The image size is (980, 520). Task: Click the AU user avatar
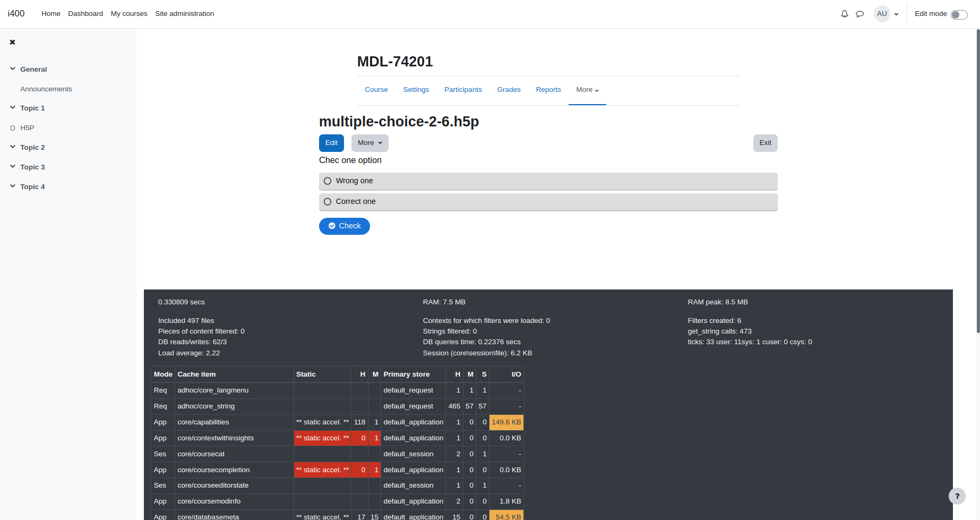coord(882,14)
